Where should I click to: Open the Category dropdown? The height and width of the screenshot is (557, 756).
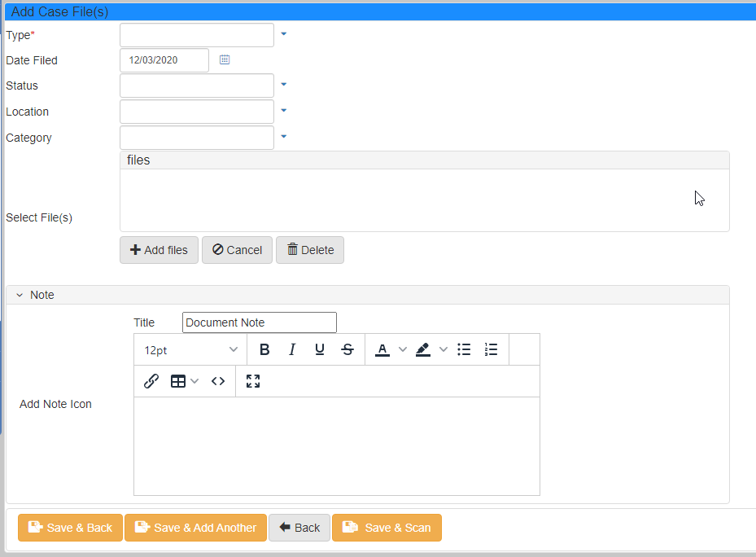(x=283, y=137)
